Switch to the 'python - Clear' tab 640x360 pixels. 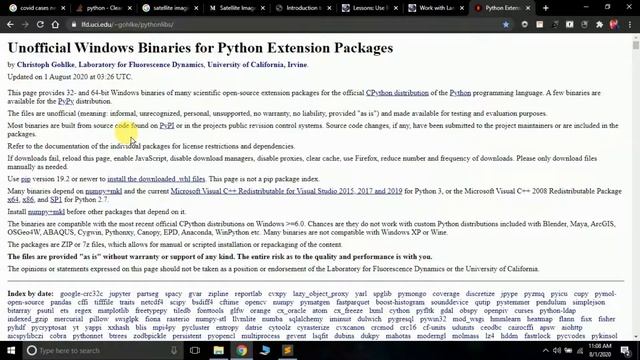click(x=103, y=8)
